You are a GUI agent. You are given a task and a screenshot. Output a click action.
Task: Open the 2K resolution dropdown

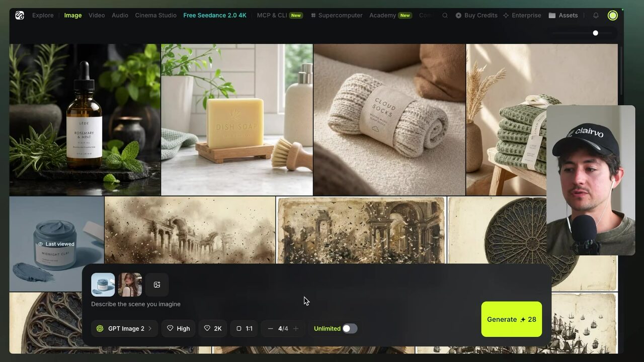point(213,329)
